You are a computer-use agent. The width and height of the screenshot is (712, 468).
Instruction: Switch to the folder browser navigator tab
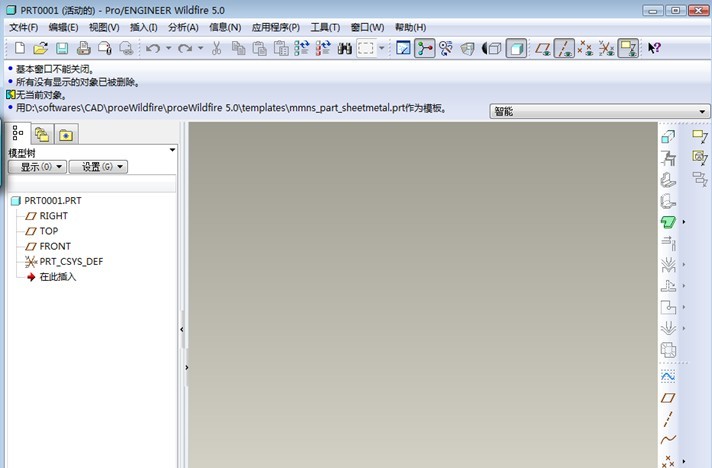(x=42, y=134)
